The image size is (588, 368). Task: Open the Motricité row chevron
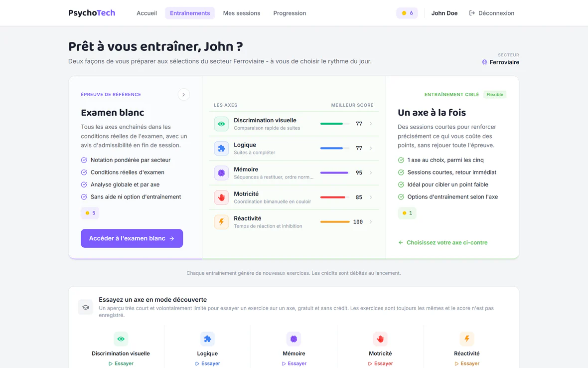[371, 197]
